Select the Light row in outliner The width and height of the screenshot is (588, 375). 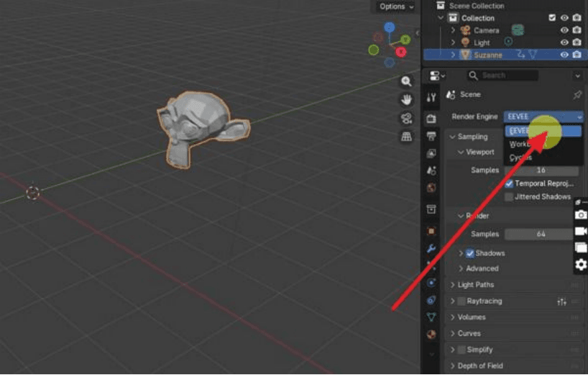click(x=505, y=43)
